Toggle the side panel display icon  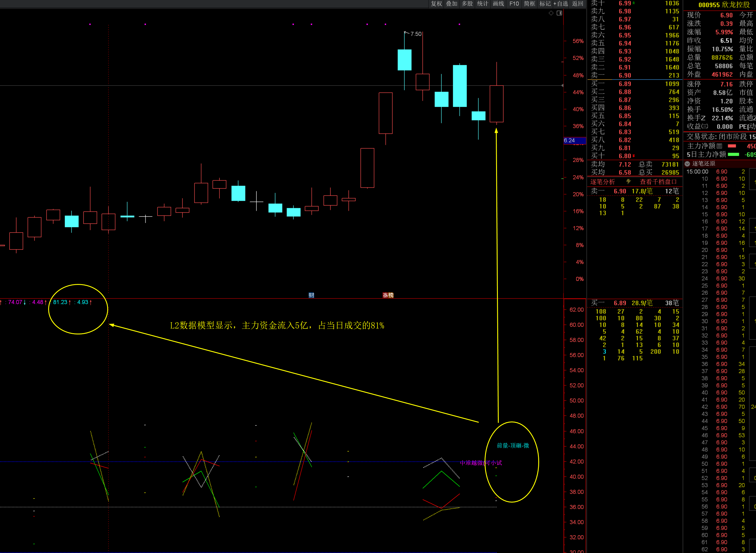559,13
